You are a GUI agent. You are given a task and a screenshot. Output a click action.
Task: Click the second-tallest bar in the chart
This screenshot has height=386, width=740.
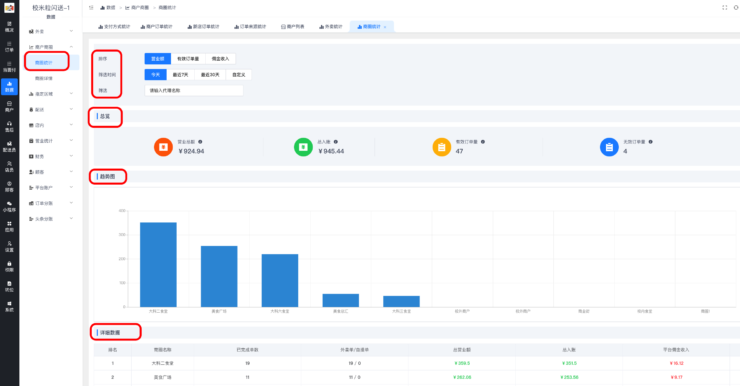point(219,277)
